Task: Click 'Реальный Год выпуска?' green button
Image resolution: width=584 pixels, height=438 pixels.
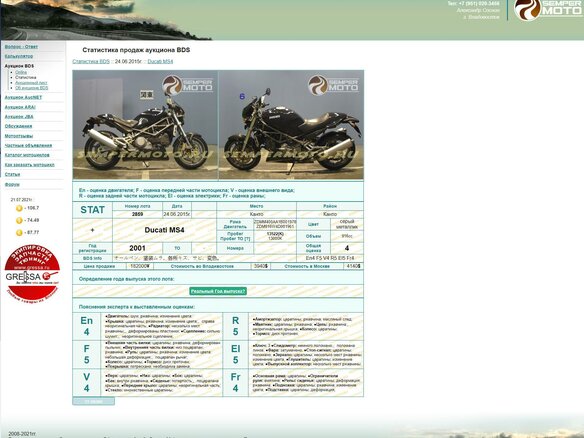Action: pyautogui.click(x=218, y=291)
